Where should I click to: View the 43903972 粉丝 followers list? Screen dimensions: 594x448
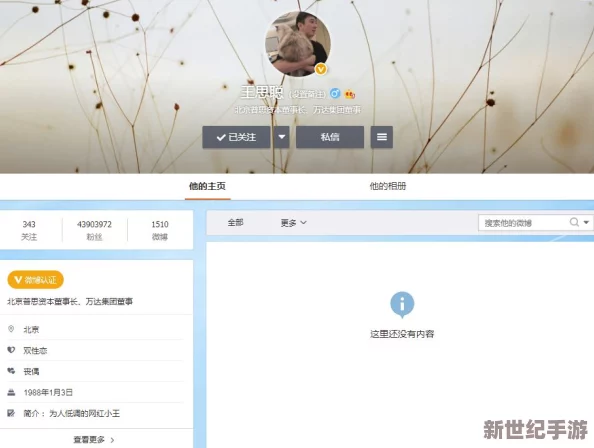(94, 230)
